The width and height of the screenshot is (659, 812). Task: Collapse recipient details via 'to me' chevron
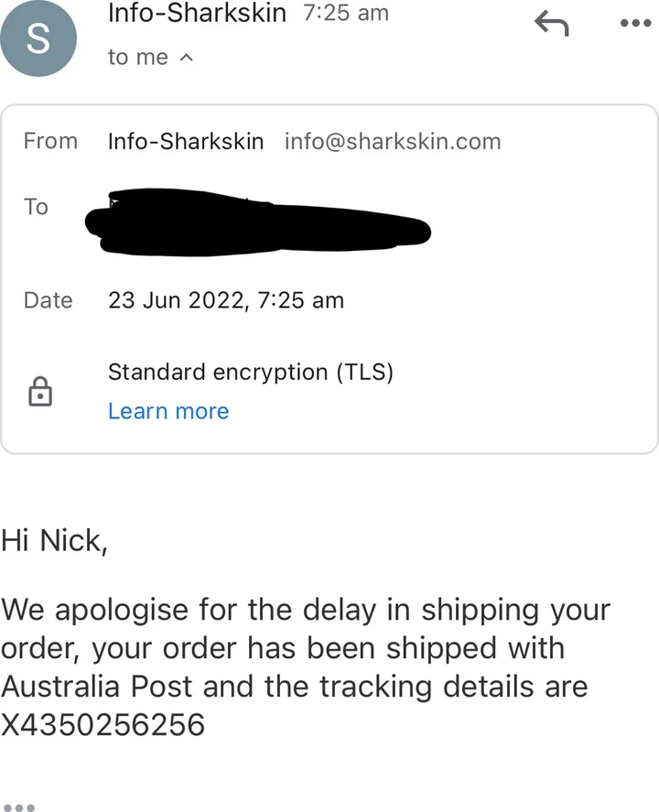click(x=186, y=58)
